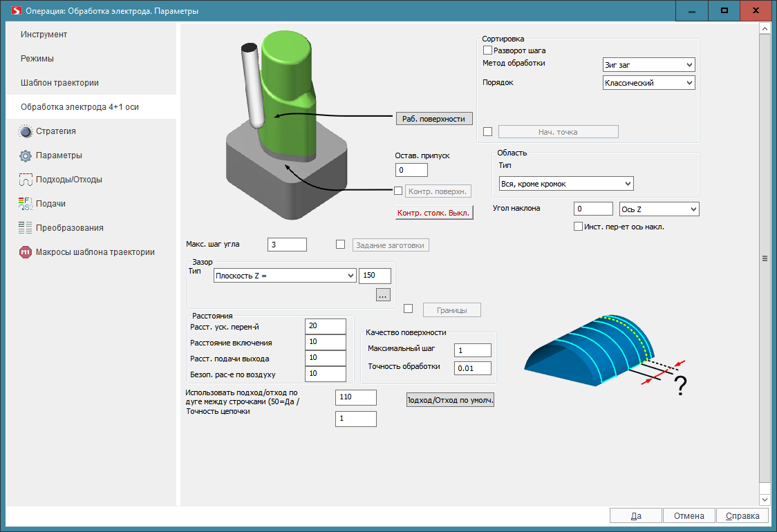
Task: Click Макс. шаг угла field
Action: tap(287, 245)
